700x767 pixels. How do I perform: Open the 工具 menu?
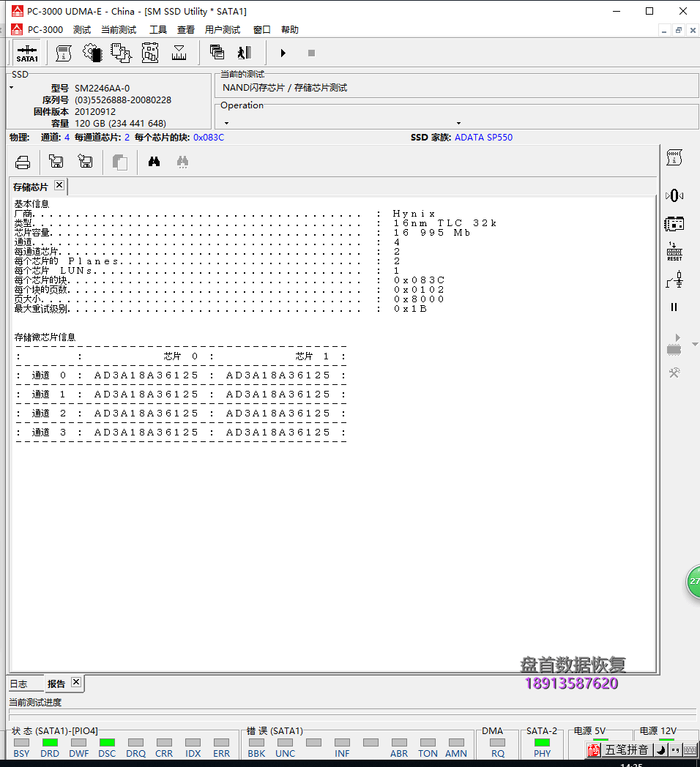click(157, 30)
